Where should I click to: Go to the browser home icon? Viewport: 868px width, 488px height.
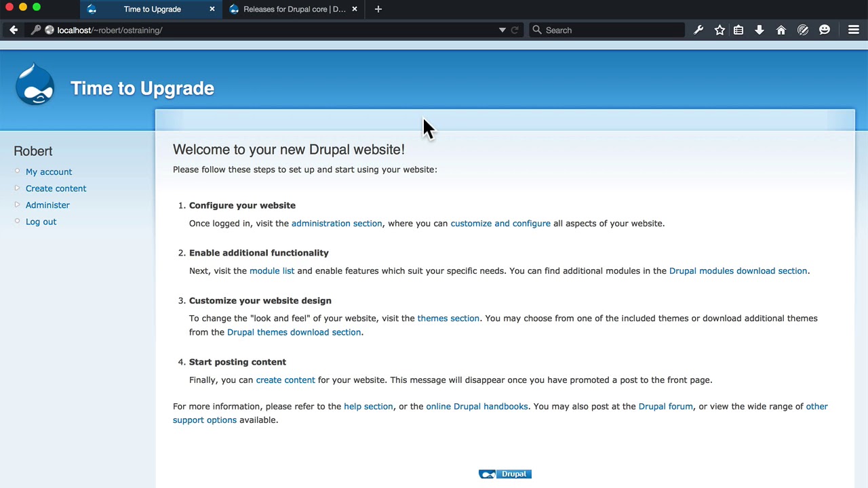[781, 30]
